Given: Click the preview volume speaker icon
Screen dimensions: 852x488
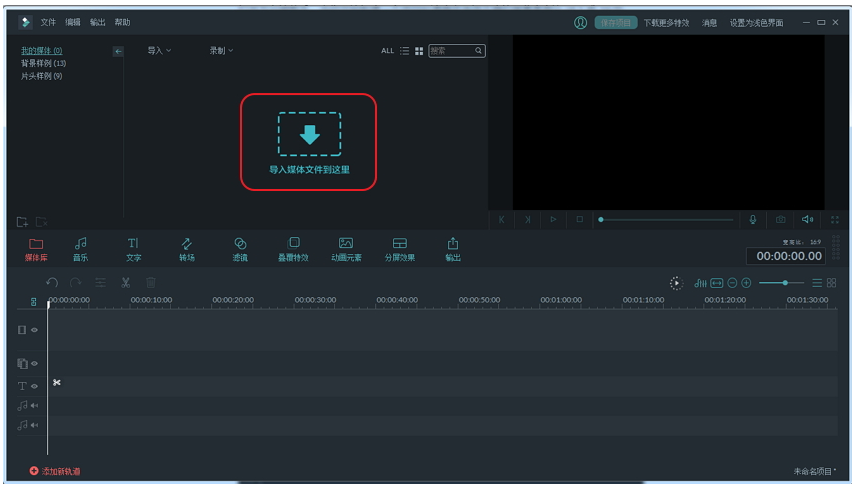Looking at the screenshot, I should [x=807, y=220].
